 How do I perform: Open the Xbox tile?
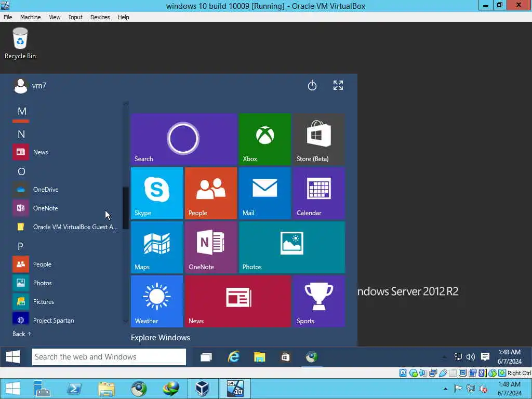click(x=264, y=139)
